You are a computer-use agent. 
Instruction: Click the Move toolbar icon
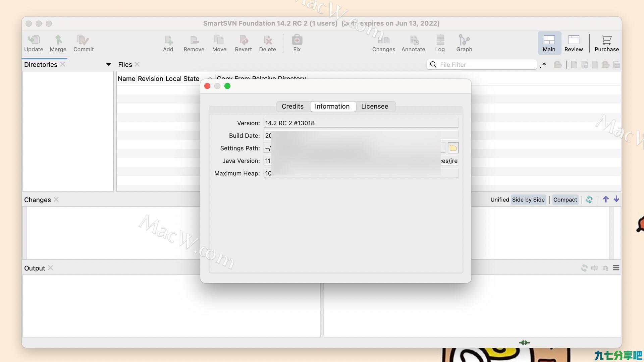click(219, 44)
